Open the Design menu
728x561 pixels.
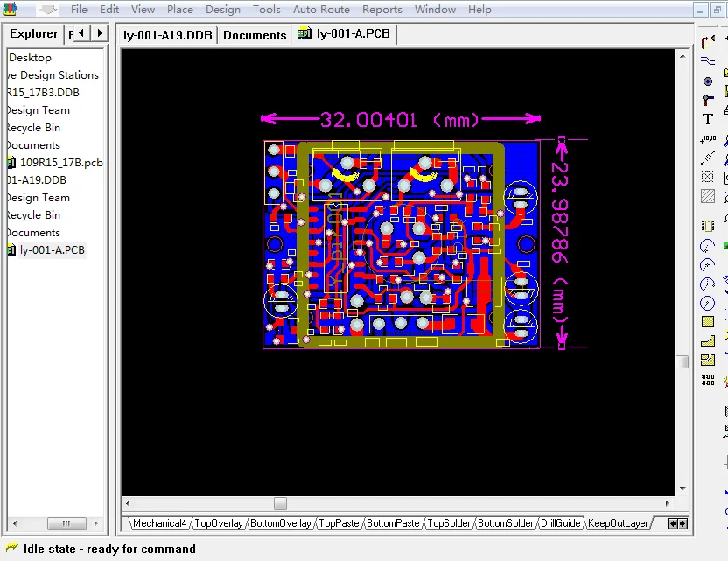pyautogui.click(x=223, y=10)
